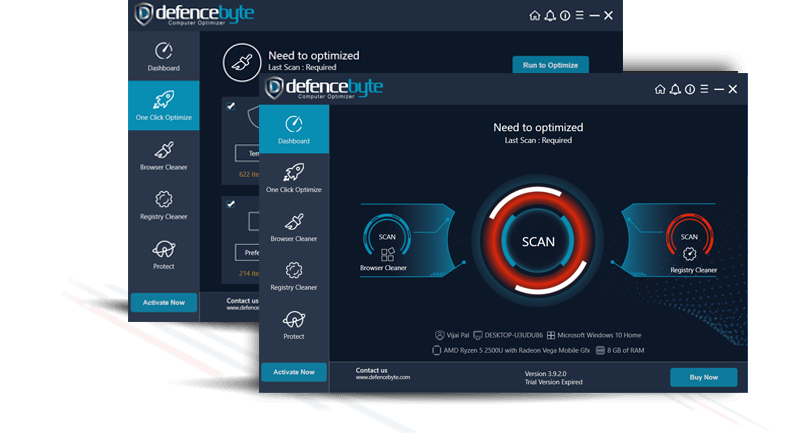Image resolution: width=800 pixels, height=446 pixels.
Task: Open hamburger menu in front window
Action: 704,89
